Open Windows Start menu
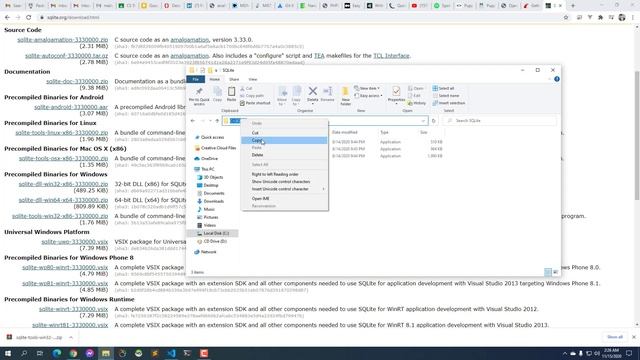 click(x=8, y=353)
